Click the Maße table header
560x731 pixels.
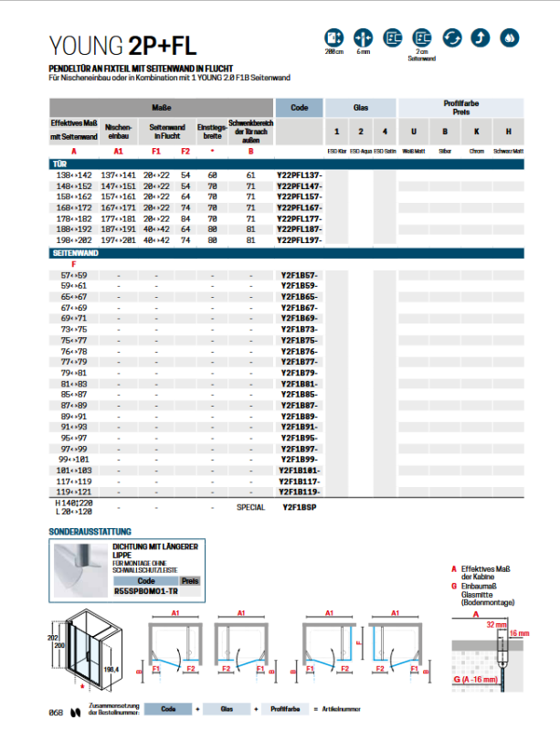point(162,108)
